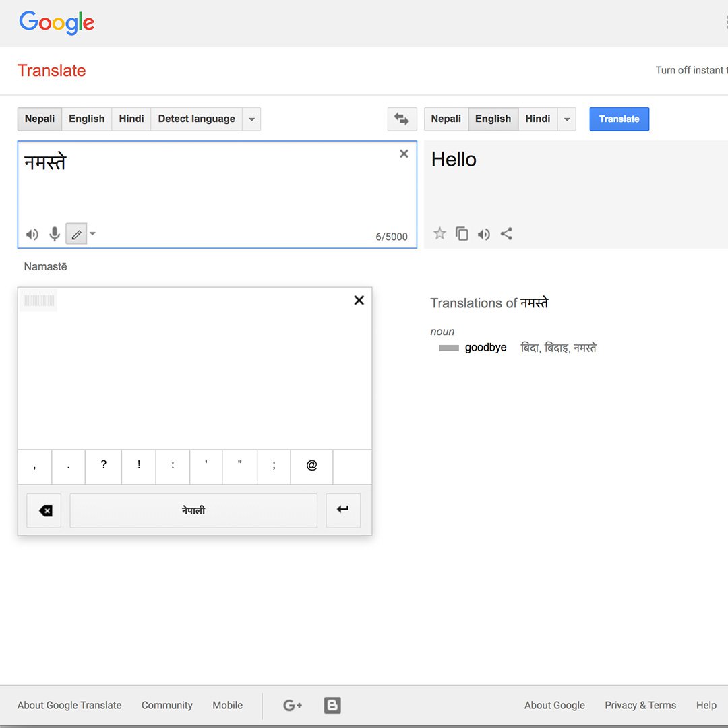Insert a period from punctuation row
The image size is (728, 728).
point(69,466)
